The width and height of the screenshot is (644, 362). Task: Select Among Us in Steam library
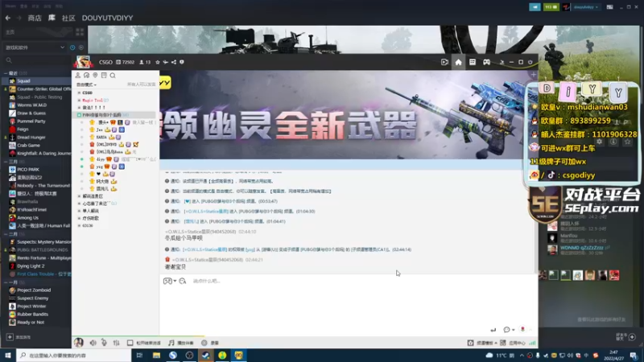37,217
